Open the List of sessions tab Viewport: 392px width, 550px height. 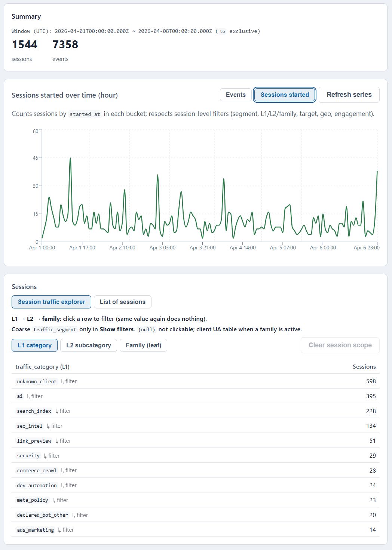click(x=122, y=302)
